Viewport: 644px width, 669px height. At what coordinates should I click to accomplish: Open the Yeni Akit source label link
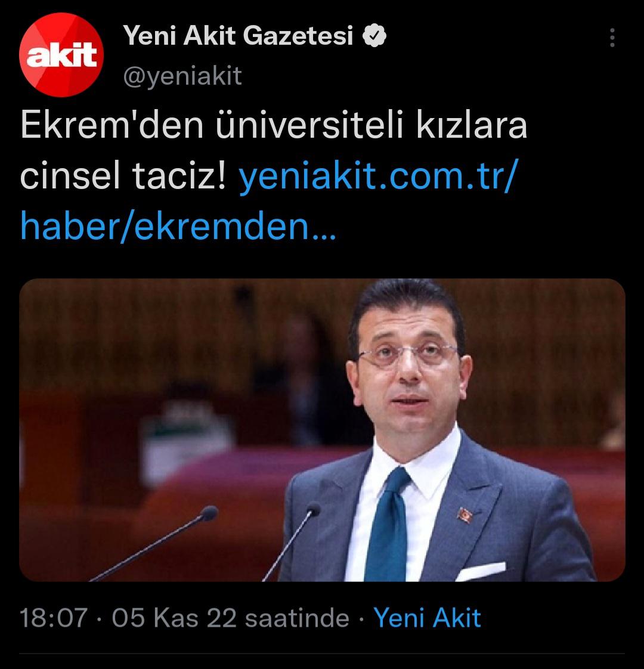[x=427, y=617]
